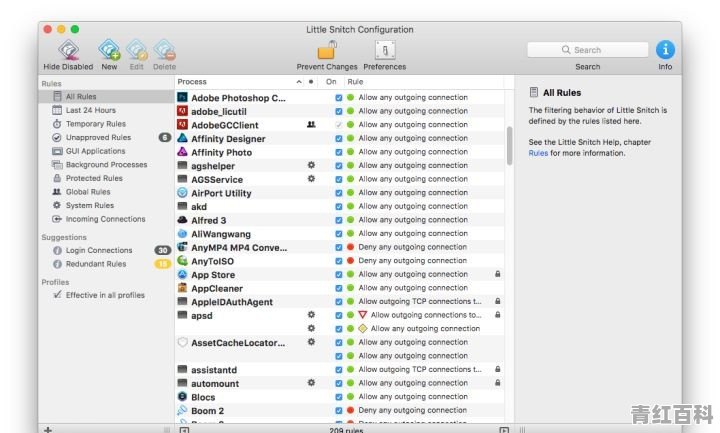
Task: Click the plus icon below the sidebar
Action: tap(48, 430)
